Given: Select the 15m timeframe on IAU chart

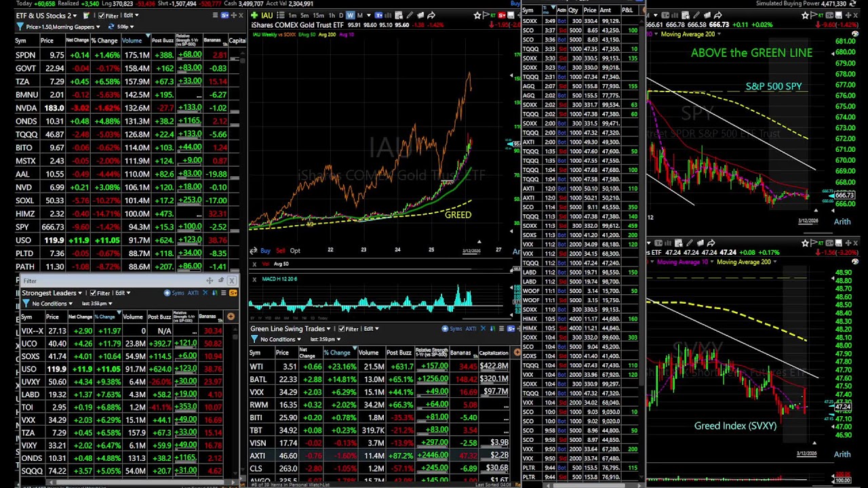Looking at the screenshot, I should 318,16.
